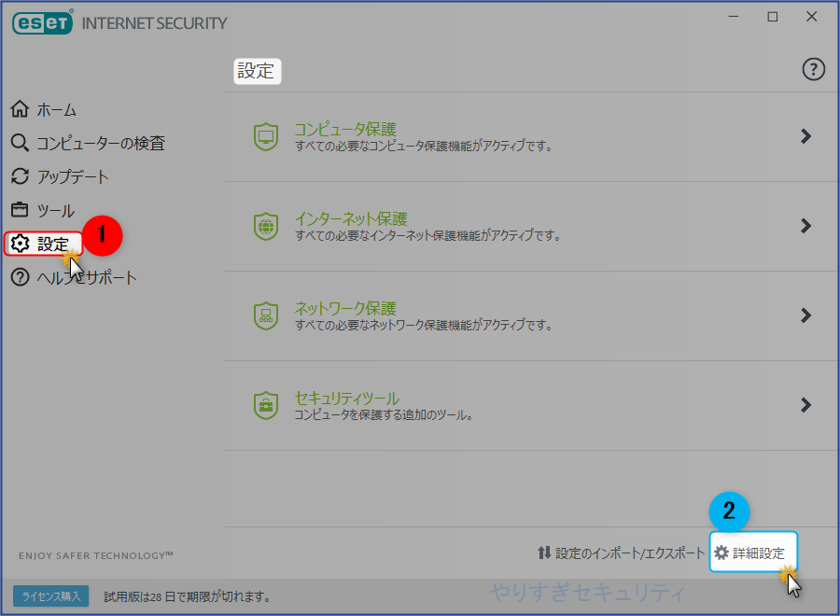This screenshot has width=840, height=616.
Task: Click the text すべての必要なネットワーク保護機能がアクティブです。
Action: [x=424, y=325]
